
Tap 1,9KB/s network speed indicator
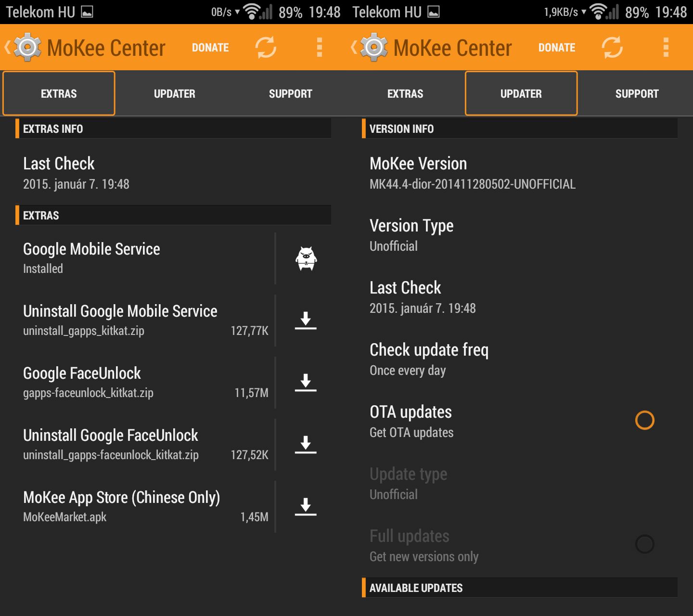click(561, 12)
